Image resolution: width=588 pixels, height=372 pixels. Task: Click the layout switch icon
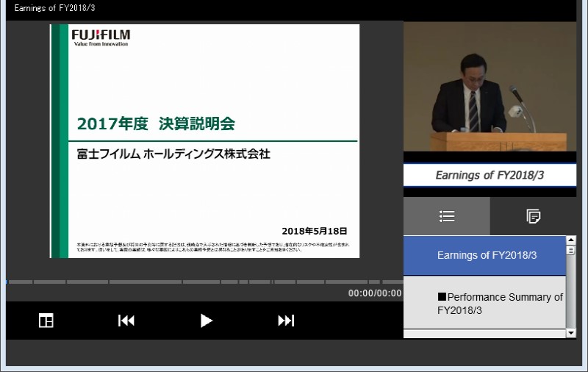[46, 321]
